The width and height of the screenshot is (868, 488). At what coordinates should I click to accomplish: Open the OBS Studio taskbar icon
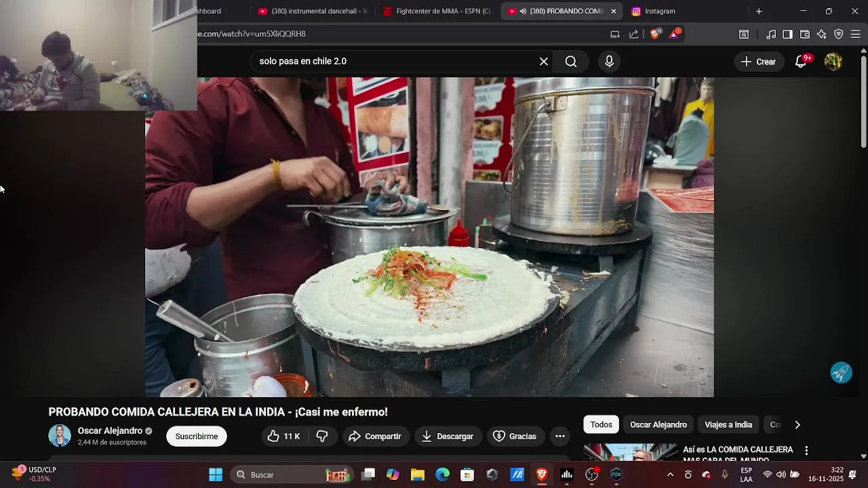coord(592,475)
